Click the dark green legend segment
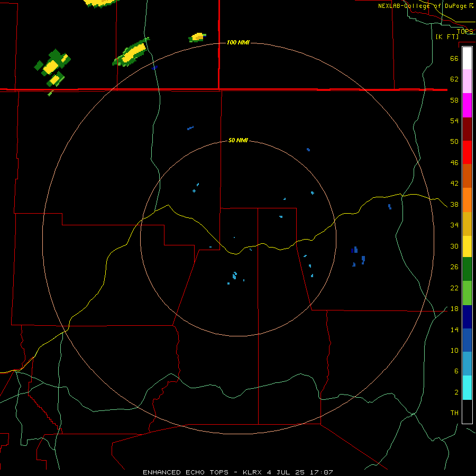 click(467, 269)
